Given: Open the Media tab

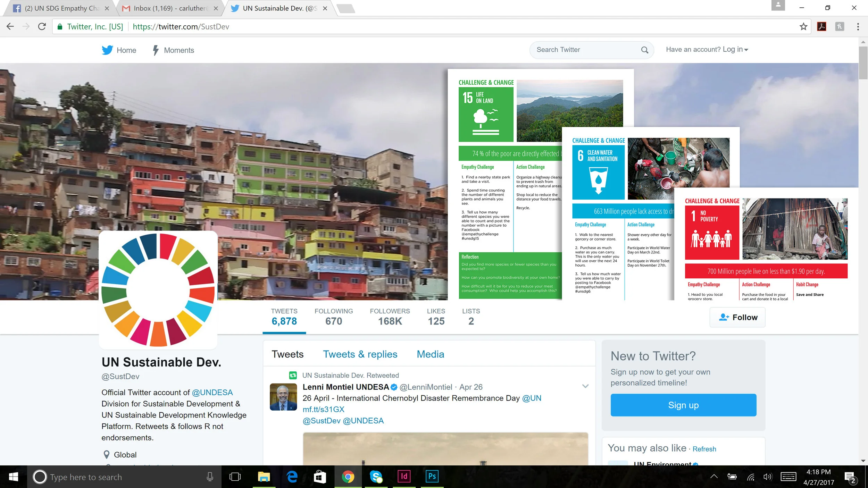Looking at the screenshot, I should click(x=430, y=354).
